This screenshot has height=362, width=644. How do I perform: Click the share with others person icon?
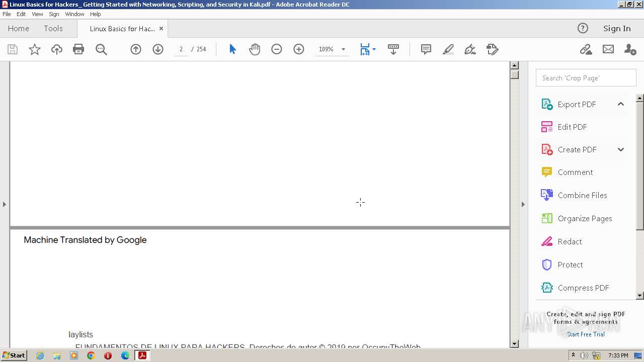click(630, 49)
